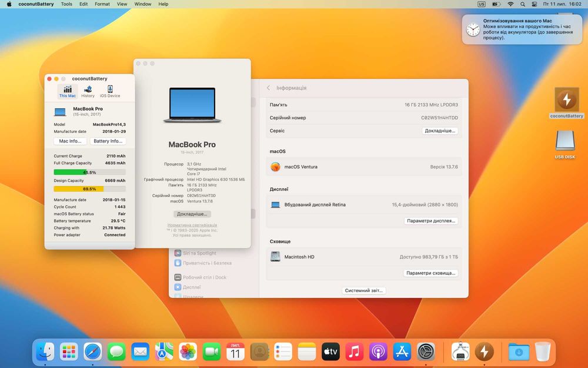Open the Format menu in menu bar
This screenshot has width=588, height=368.
point(102,4)
